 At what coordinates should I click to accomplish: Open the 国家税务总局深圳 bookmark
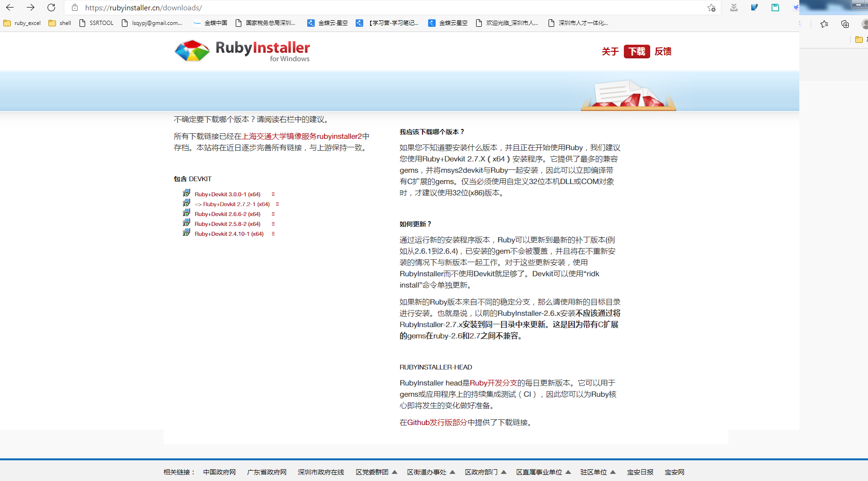click(265, 23)
